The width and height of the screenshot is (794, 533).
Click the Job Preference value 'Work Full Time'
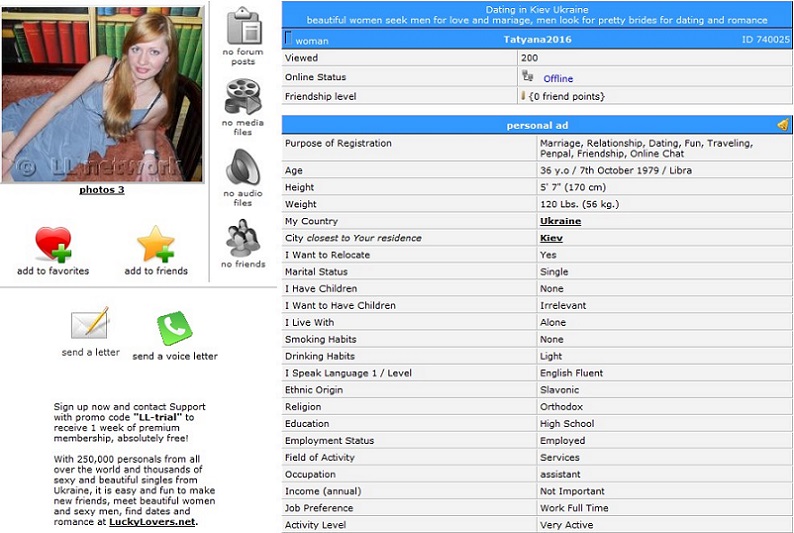pos(574,508)
